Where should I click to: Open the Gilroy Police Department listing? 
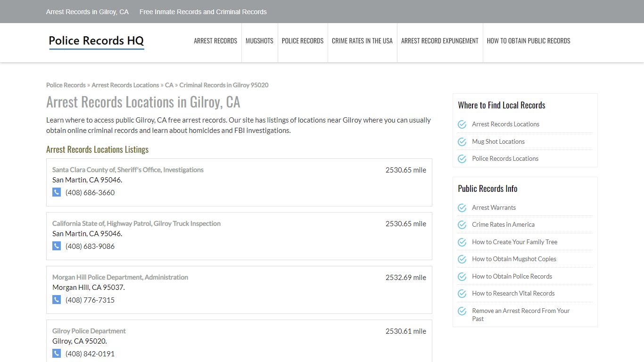pos(89,331)
